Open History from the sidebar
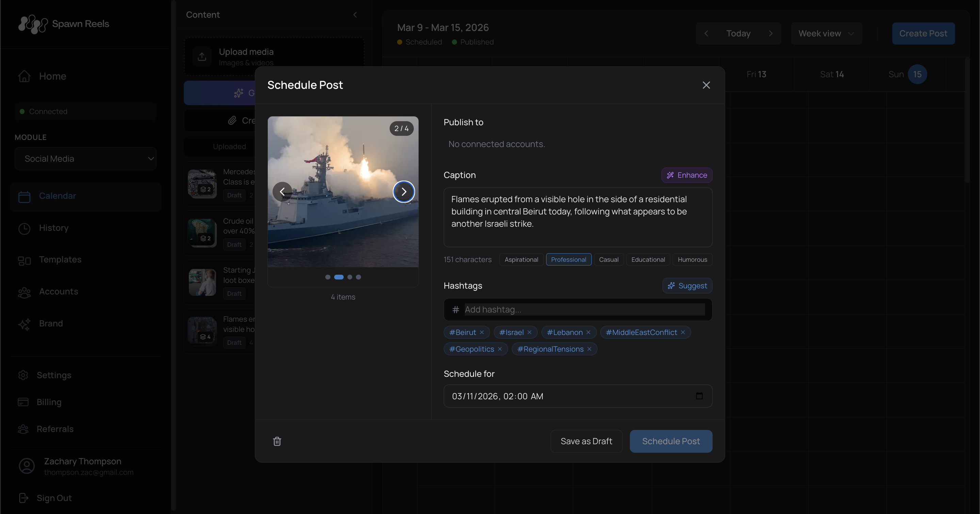The width and height of the screenshot is (980, 514). click(x=54, y=228)
